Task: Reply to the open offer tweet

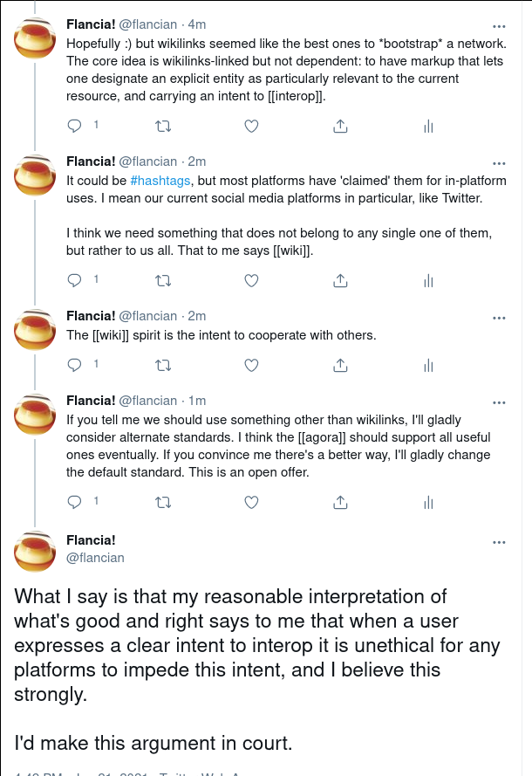Action: point(74,502)
